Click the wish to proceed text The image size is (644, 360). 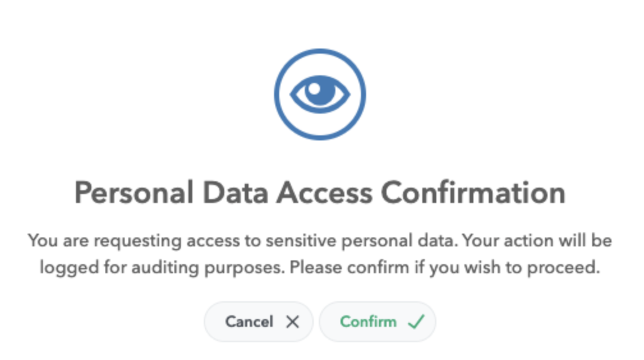532,267
